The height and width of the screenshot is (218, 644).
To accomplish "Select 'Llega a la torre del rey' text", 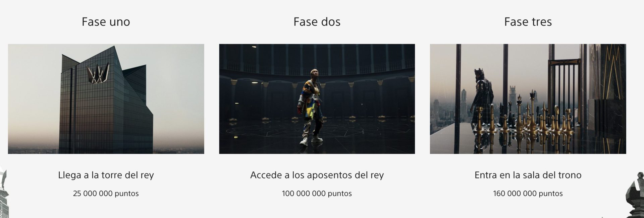I will coord(106,175).
